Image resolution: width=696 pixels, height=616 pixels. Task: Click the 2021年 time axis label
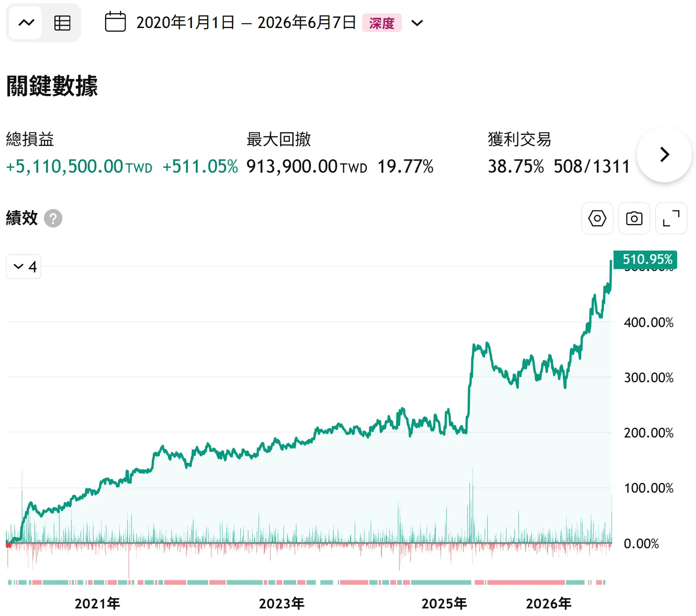click(97, 604)
